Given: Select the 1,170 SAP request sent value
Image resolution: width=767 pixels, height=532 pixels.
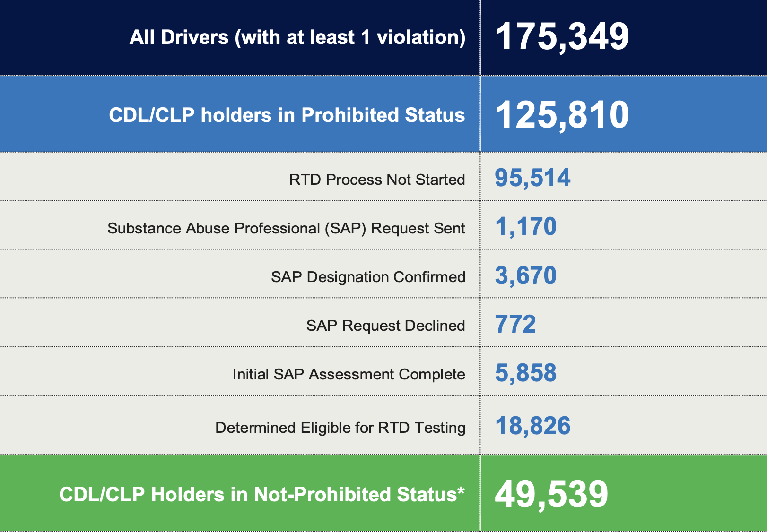Looking at the screenshot, I should [x=525, y=227].
